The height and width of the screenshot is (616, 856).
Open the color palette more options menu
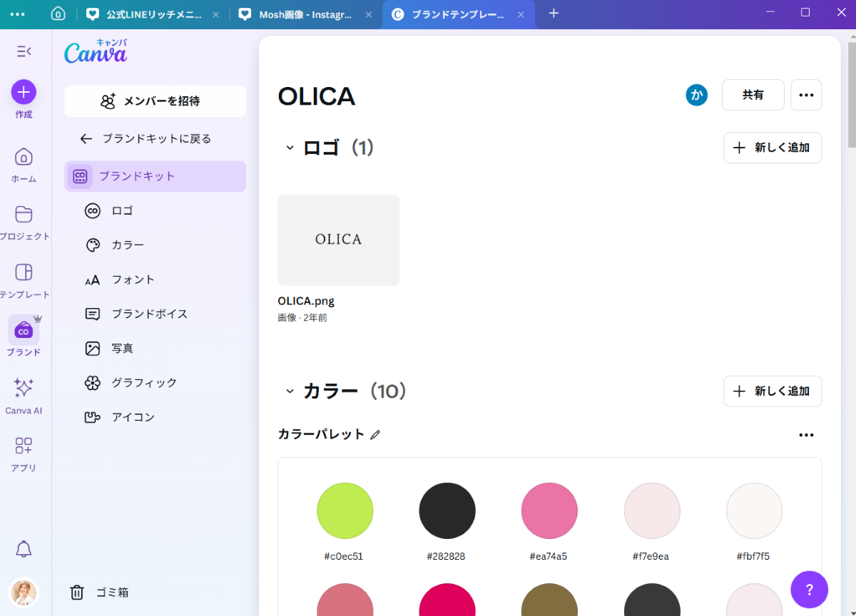806,435
